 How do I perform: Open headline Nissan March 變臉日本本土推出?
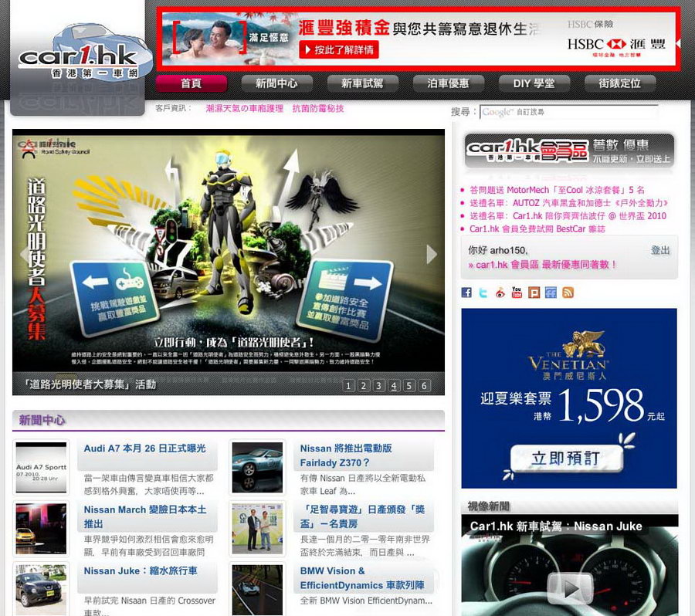click(x=145, y=516)
